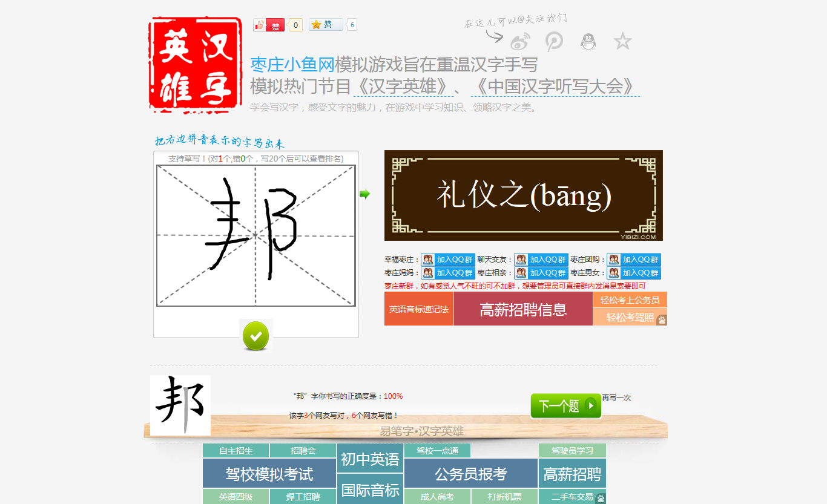This screenshot has height=504, width=827.
Task: Click favorite count showing 6
Action: coord(352,25)
